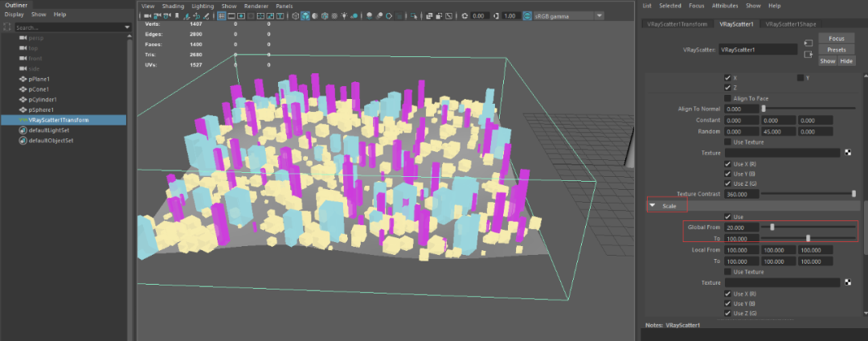Click the defaultLightSet set icon in Outliner

[x=23, y=130]
